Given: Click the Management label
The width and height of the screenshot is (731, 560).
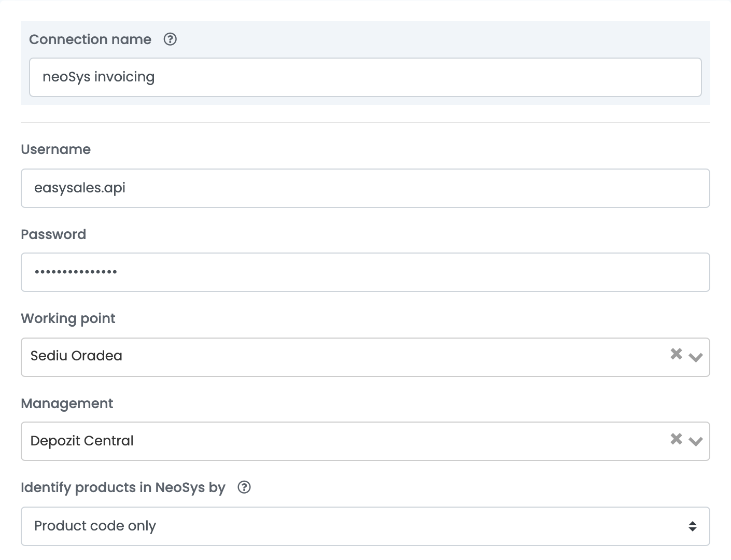Looking at the screenshot, I should pos(67,403).
